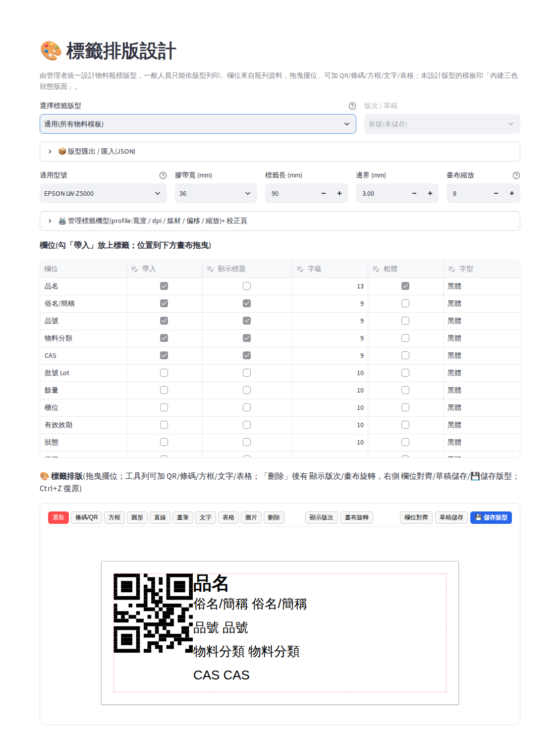Click help icon beside 選擇標籤版型
560x731 pixels.
pos(352,106)
